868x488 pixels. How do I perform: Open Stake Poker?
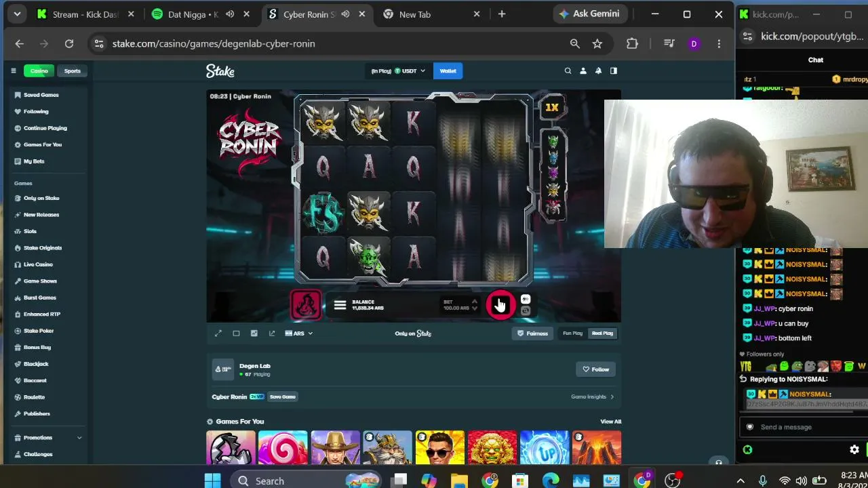[38, 331]
